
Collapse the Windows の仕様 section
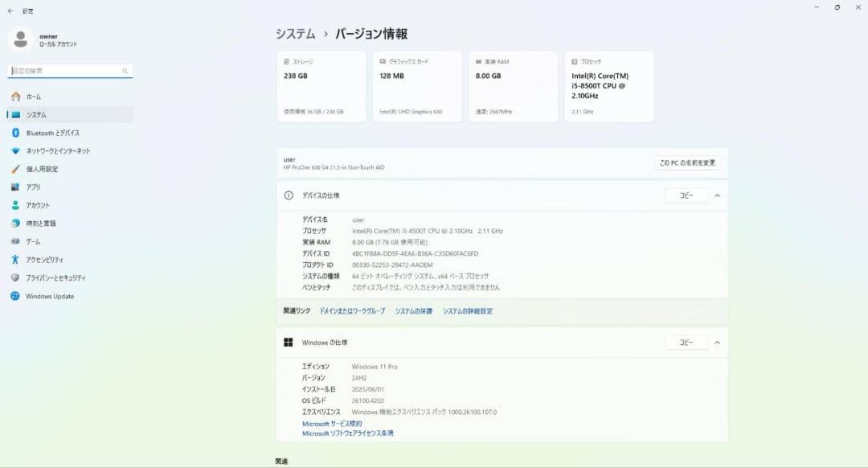click(x=718, y=342)
